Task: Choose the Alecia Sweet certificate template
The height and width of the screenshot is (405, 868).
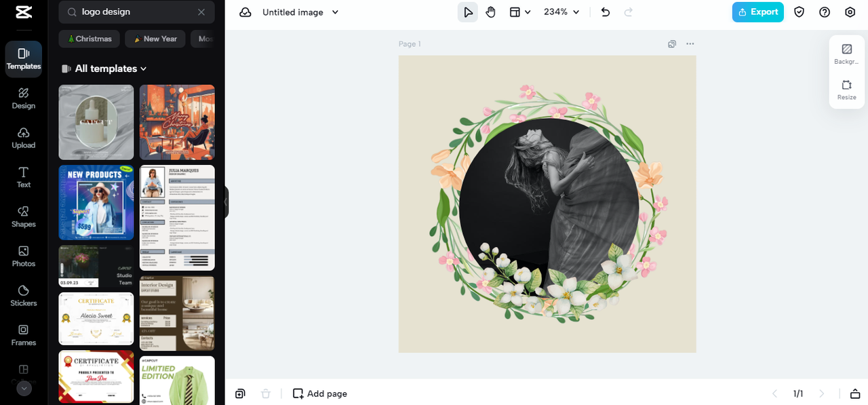Action: (x=96, y=319)
